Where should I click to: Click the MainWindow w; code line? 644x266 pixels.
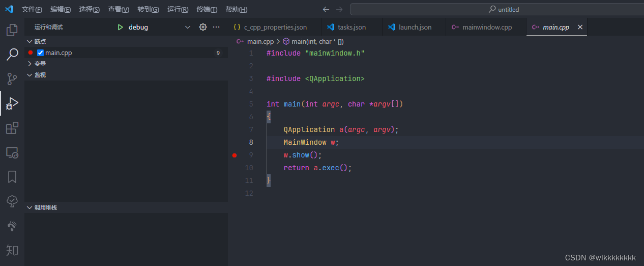[x=311, y=142]
